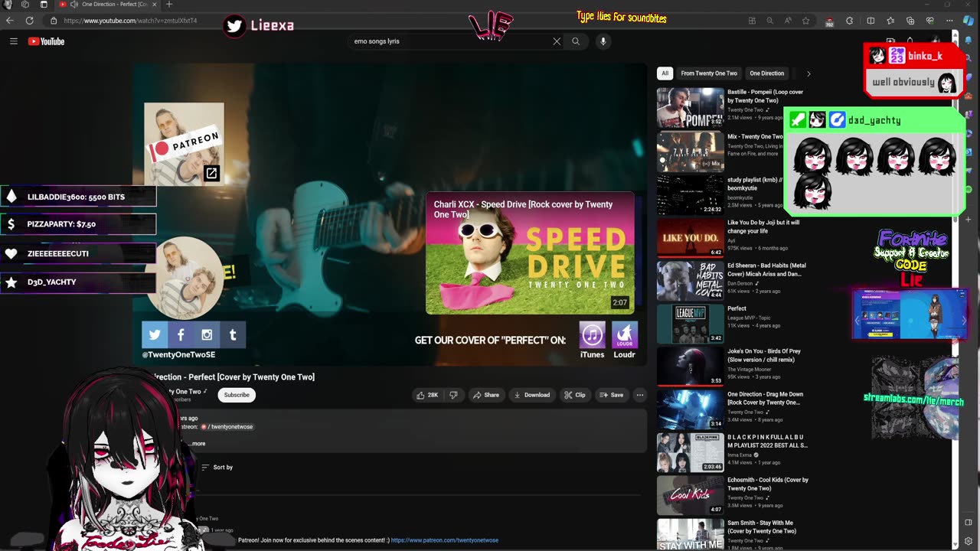This screenshot has width=980, height=551.
Task: Subscribe to Twenty One Two
Action: (x=237, y=395)
